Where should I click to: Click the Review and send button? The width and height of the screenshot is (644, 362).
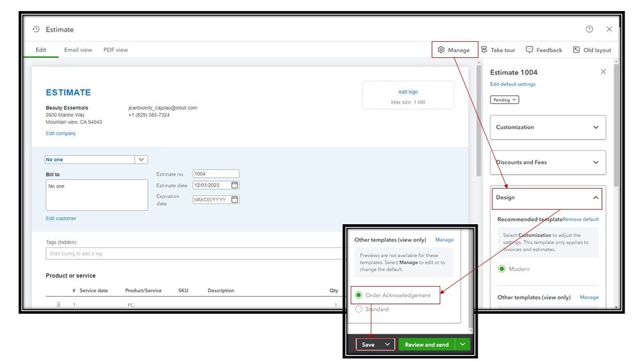pos(427,345)
